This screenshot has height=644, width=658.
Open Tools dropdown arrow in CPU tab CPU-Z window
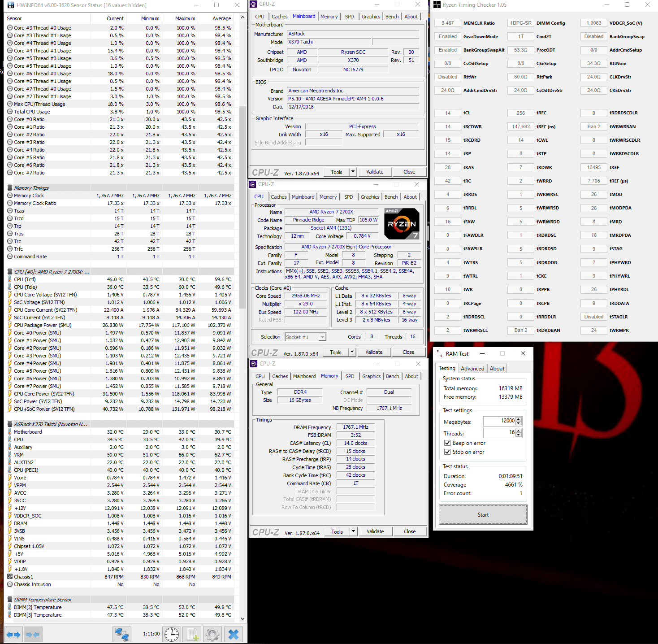pos(352,352)
